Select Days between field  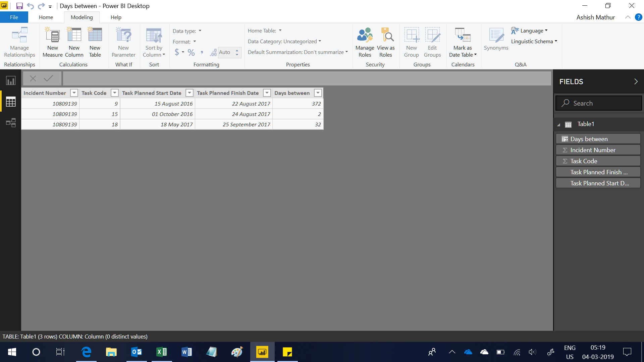[x=598, y=139]
